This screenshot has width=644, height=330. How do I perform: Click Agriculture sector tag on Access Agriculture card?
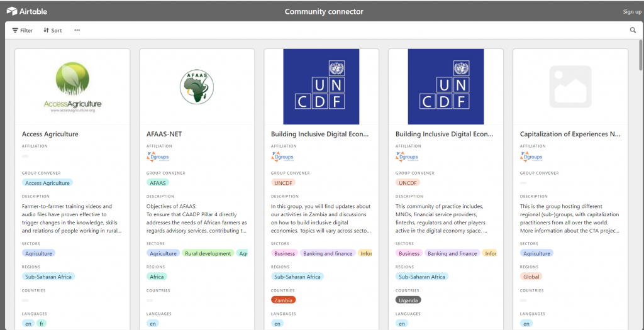pyautogui.click(x=38, y=253)
